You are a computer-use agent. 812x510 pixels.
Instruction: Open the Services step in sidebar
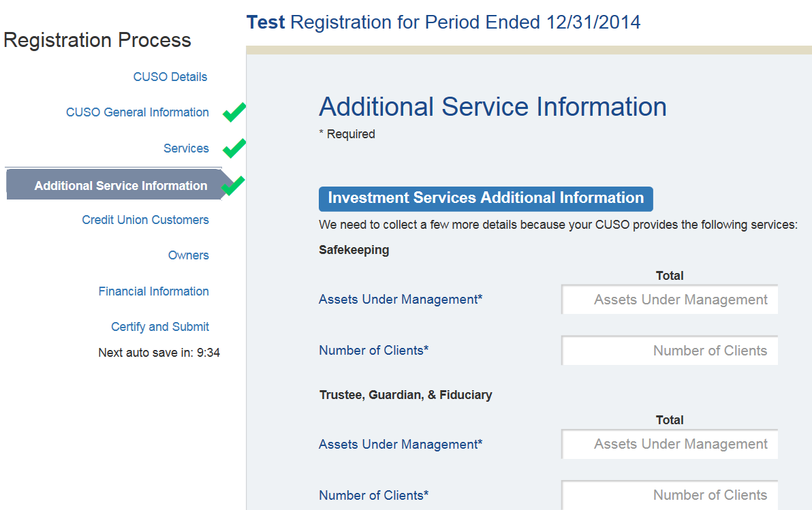pos(186,148)
